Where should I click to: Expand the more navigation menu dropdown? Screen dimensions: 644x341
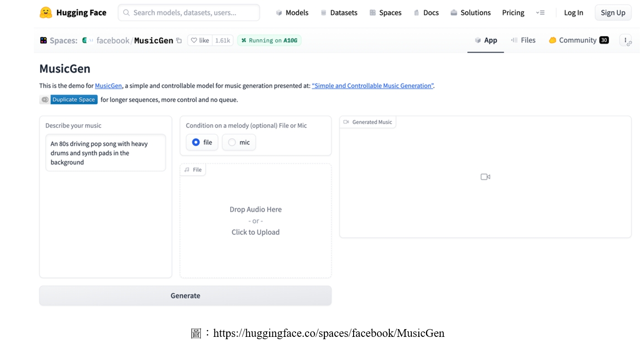(x=540, y=13)
